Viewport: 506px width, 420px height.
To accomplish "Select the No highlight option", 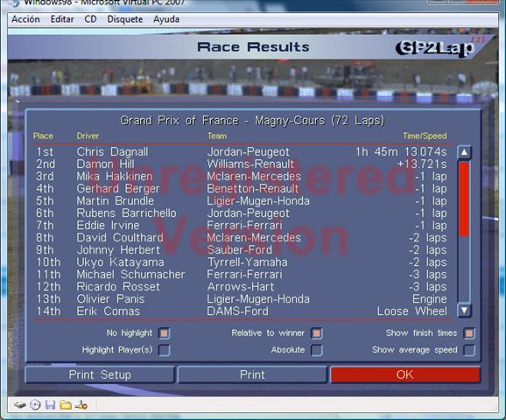I will [x=165, y=333].
